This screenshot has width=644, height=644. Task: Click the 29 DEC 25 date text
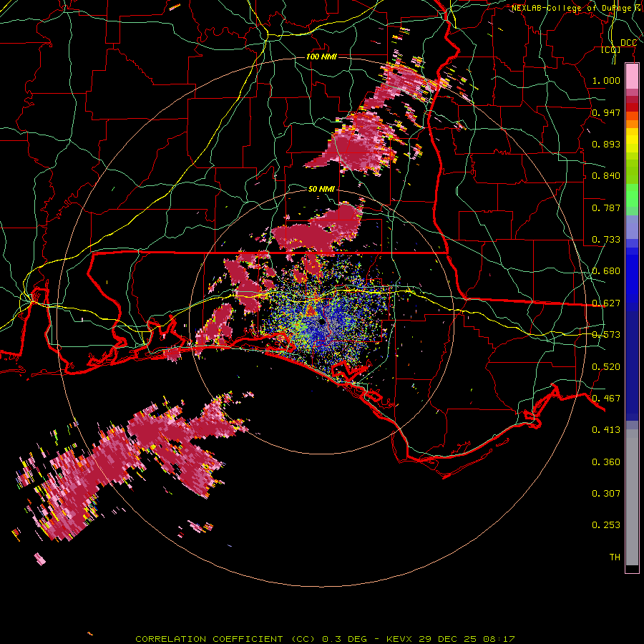pos(449,639)
